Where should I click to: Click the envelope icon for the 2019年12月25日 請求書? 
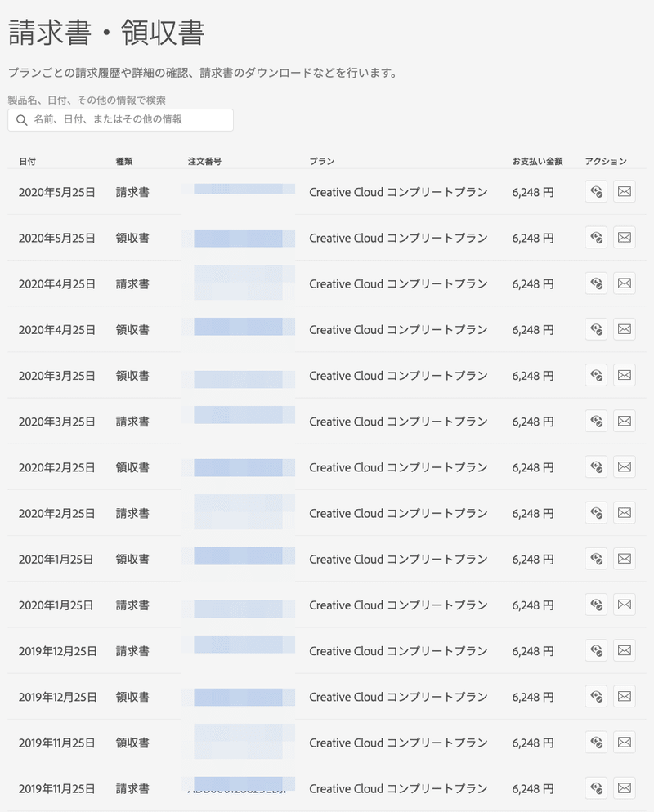click(x=625, y=650)
